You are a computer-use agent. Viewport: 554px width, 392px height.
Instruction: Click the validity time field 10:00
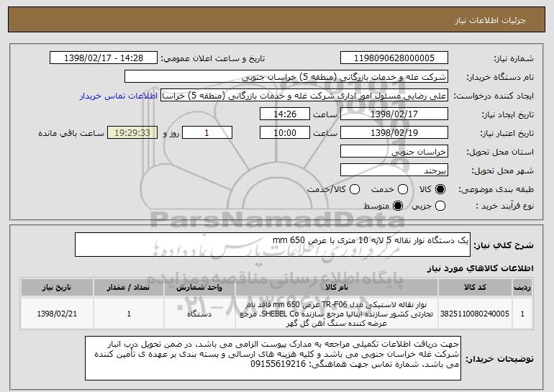pyautogui.click(x=285, y=133)
